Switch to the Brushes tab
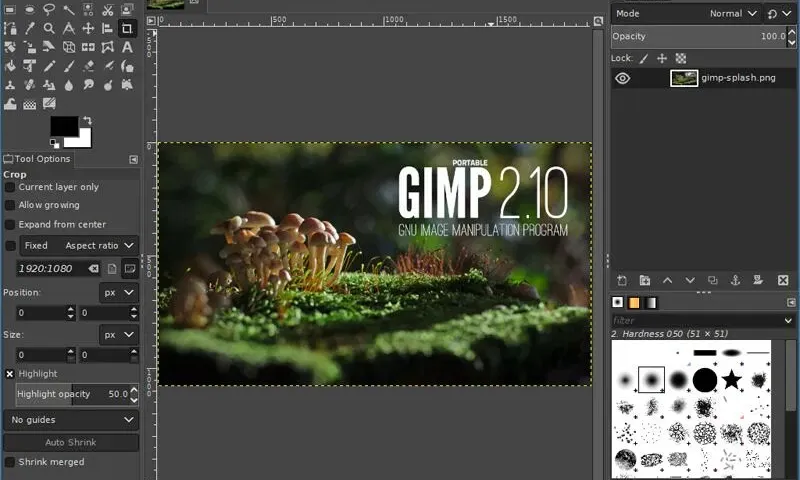The image size is (800, 480). [617, 302]
